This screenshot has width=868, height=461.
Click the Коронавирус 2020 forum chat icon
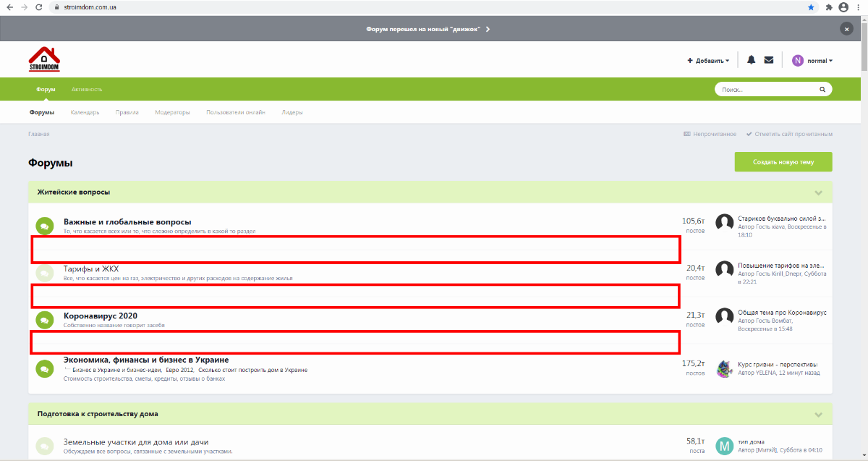coord(44,319)
